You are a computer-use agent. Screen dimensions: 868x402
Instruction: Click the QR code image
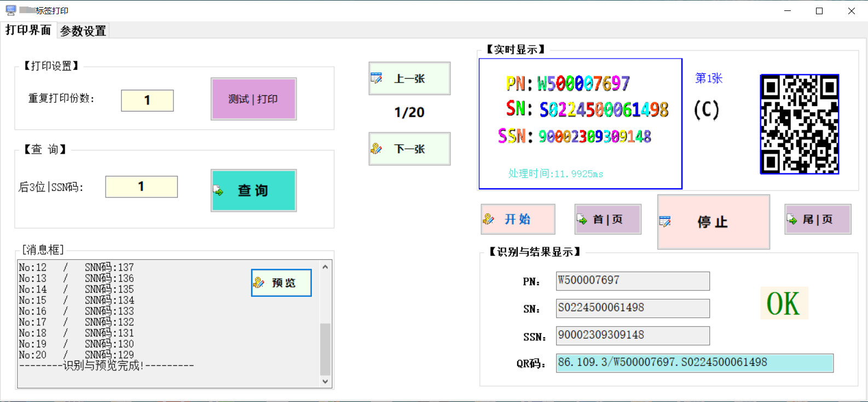(800, 124)
